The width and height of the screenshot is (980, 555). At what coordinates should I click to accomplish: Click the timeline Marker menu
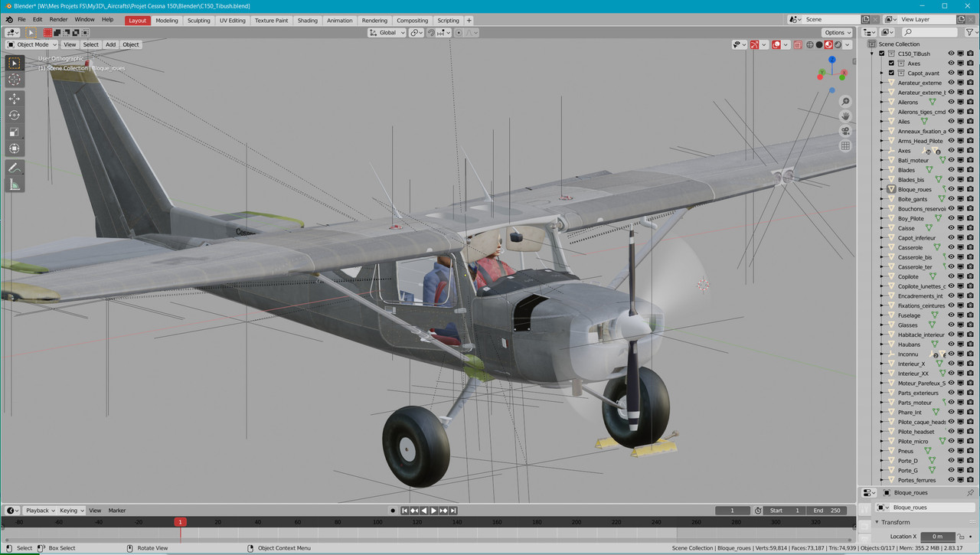coord(117,511)
